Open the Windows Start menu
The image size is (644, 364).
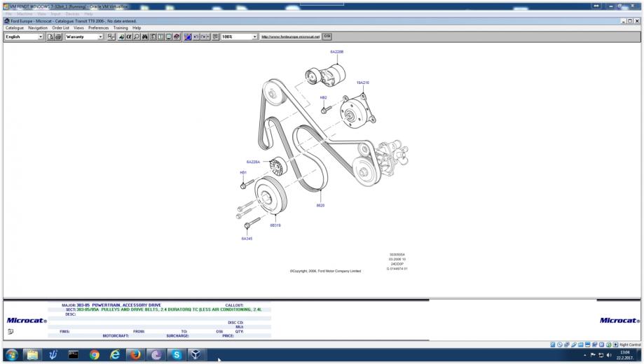pos(11,355)
